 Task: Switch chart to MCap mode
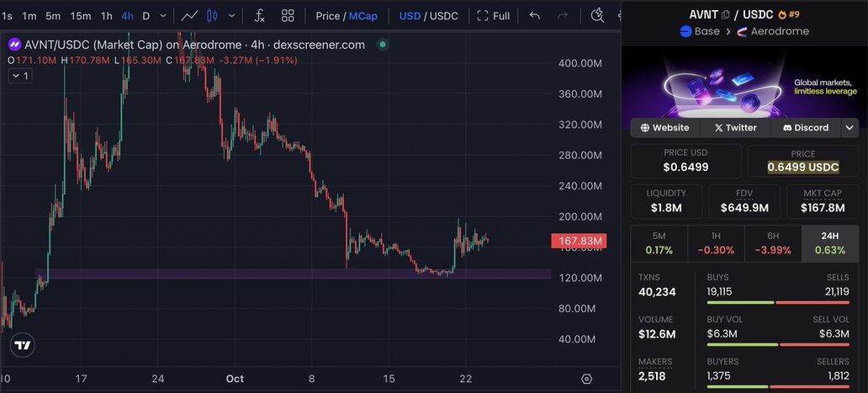pyautogui.click(x=363, y=15)
